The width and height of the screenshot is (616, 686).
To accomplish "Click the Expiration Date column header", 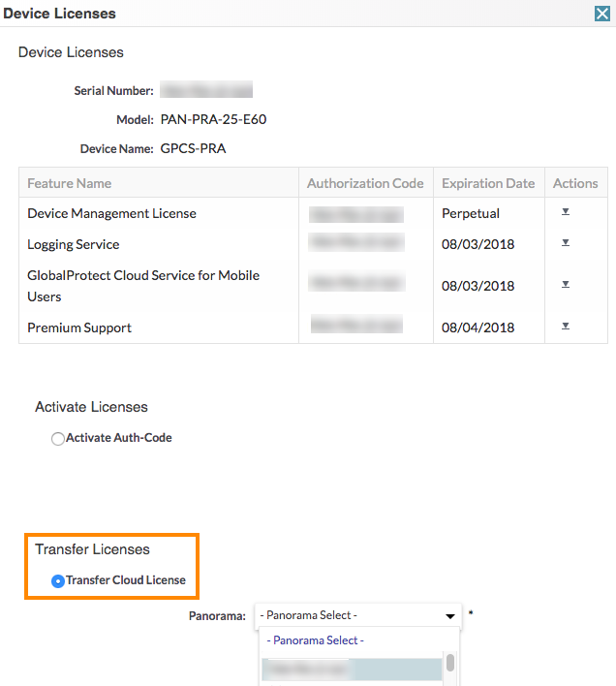I will click(488, 183).
